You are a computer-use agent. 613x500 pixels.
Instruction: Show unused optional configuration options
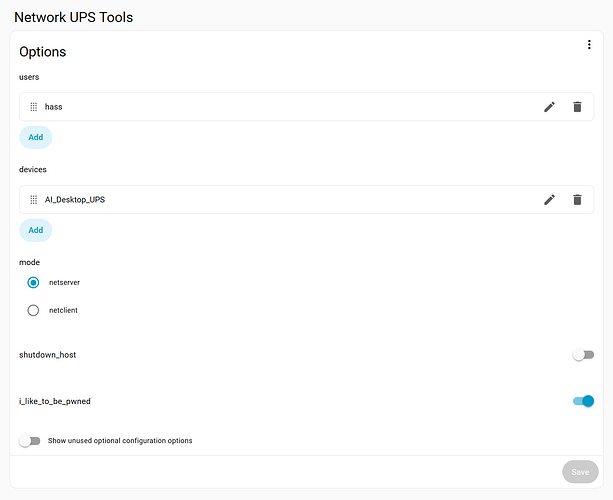point(30,441)
